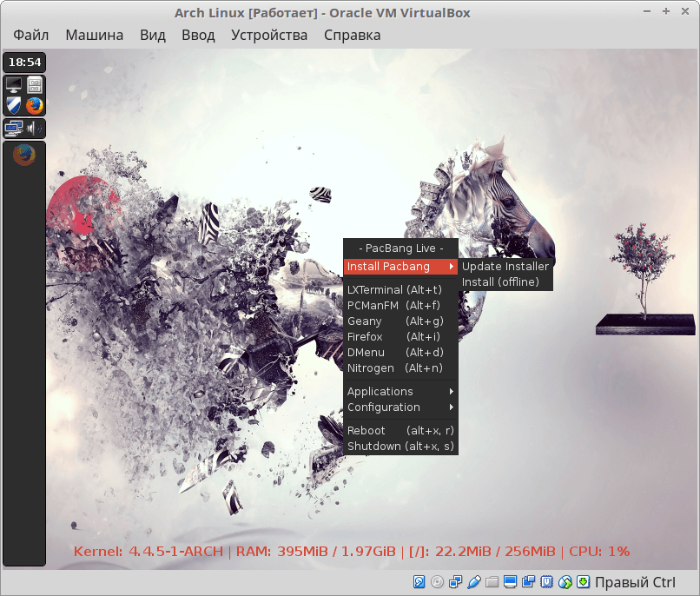Click the blue shield launcher icon
Image resolution: width=700 pixels, height=596 pixels.
(x=14, y=106)
